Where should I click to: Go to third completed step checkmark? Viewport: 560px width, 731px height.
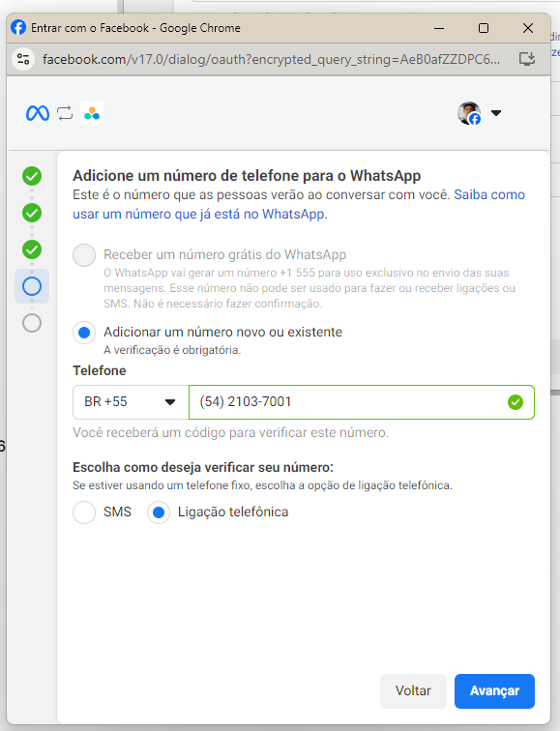pyautogui.click(x=32, y=249)
